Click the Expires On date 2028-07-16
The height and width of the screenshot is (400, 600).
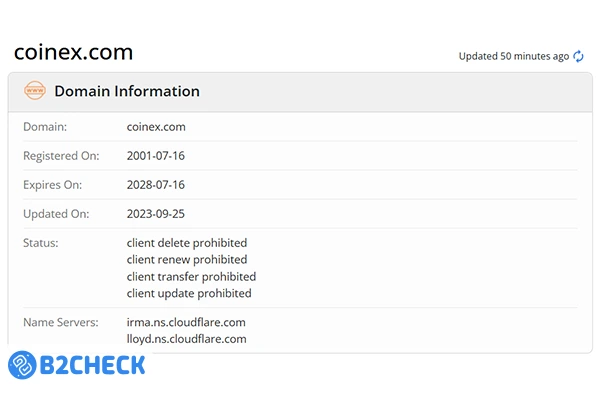156,185
